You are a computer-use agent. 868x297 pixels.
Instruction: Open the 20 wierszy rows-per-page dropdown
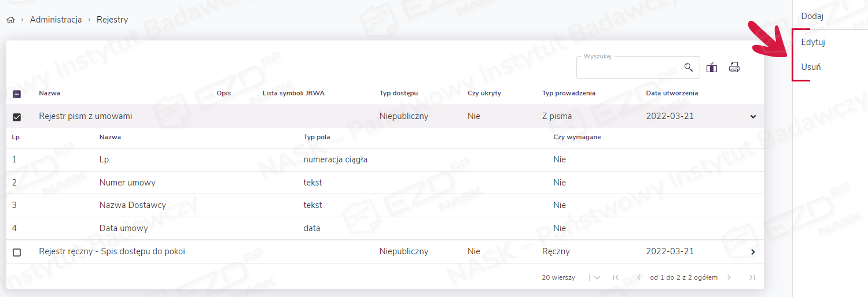(597, 278)
